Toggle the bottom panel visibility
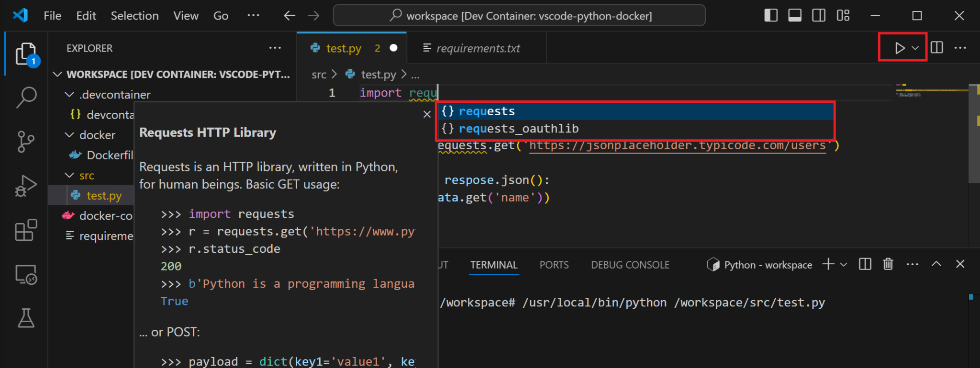The height and width of the screenshot is (368, 980). point(795,15)
